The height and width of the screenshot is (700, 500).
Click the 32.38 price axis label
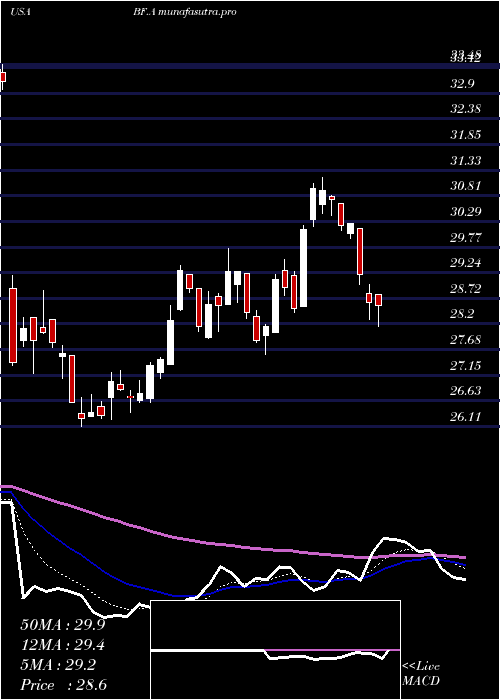tap(465, 109)
